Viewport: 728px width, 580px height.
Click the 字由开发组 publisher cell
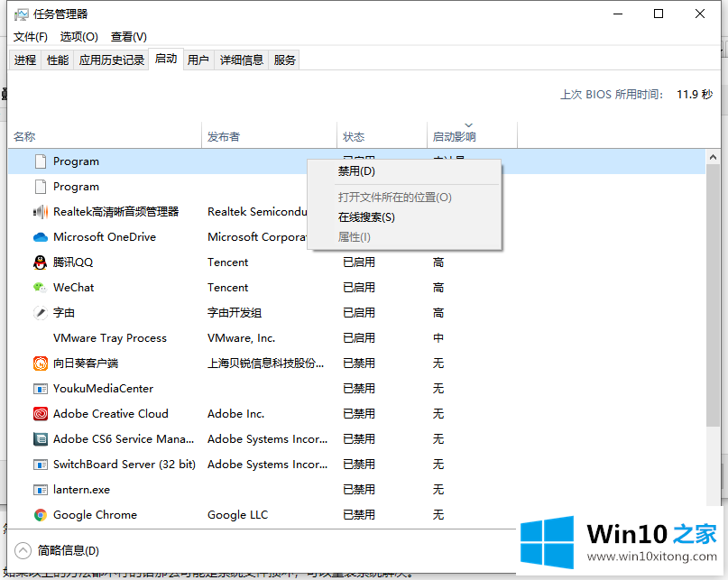click(x=235, y=313)
